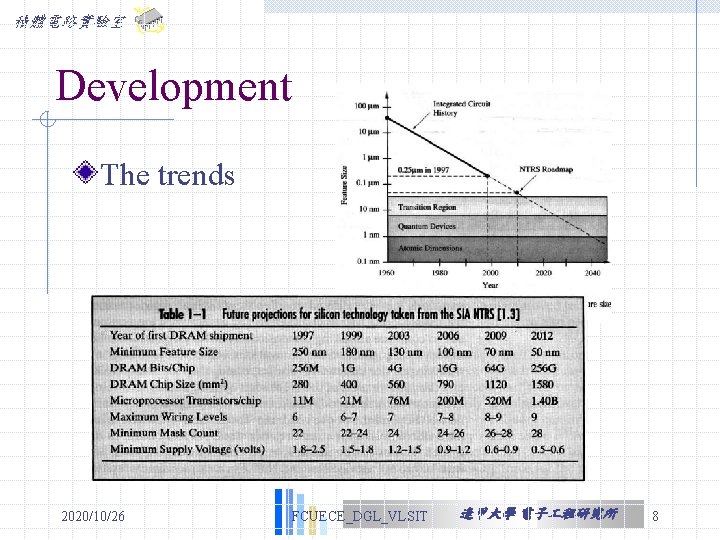Select the 'The trends' bullet text
The image size is (720, 540).
point(168,175)
